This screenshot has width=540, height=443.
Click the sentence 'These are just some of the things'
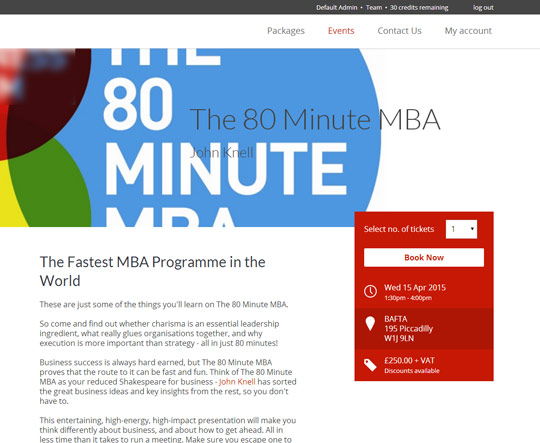point(164,305)
